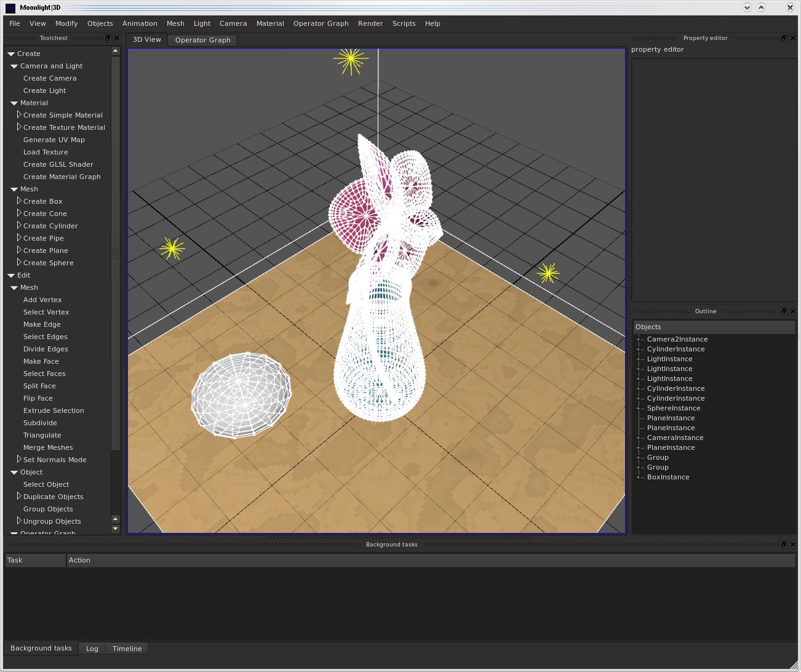Expand the Duplicate Objects options
801x672 pixels.
(x=19, y=497)
